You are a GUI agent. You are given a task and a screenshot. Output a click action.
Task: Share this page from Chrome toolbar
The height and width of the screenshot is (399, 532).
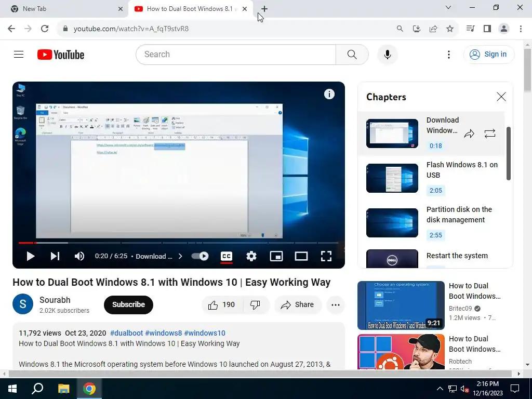[433, 29]
